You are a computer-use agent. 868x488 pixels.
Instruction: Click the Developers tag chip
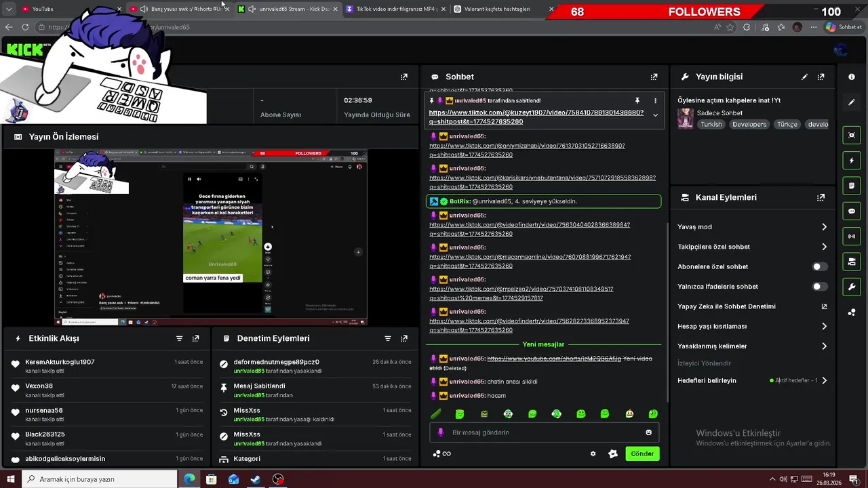[x=749, y=125]
